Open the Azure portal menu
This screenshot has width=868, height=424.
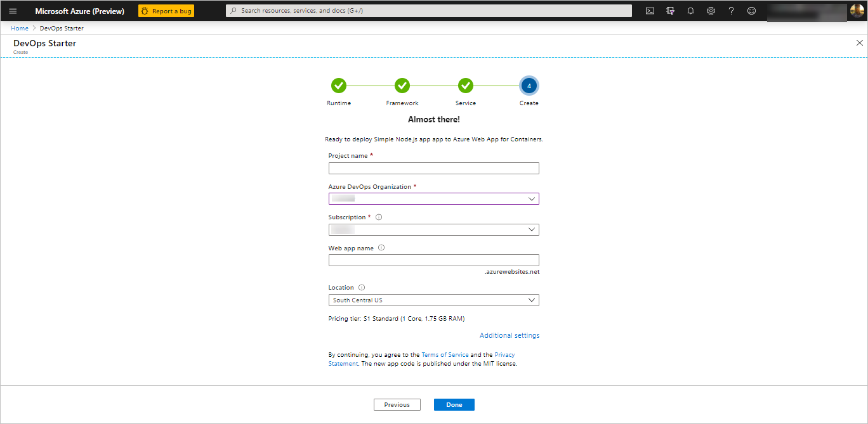coord(13,11)
